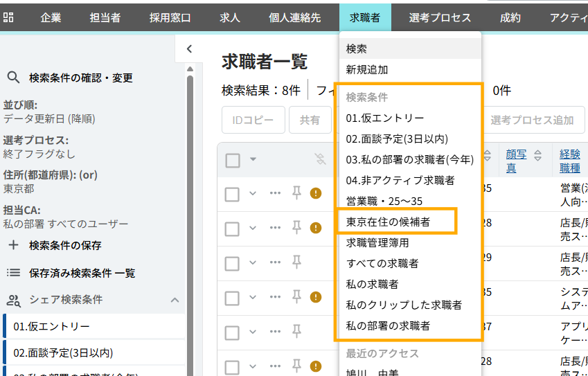Collapse the シェア検索条件 section

175,300
